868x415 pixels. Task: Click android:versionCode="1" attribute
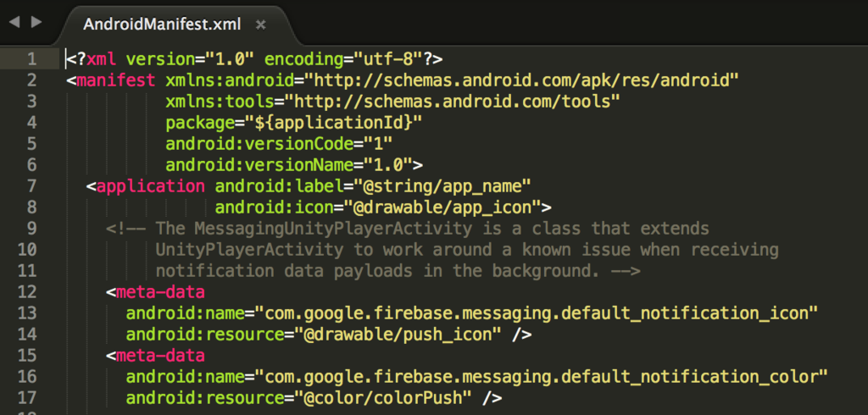[x=279, y=144]
